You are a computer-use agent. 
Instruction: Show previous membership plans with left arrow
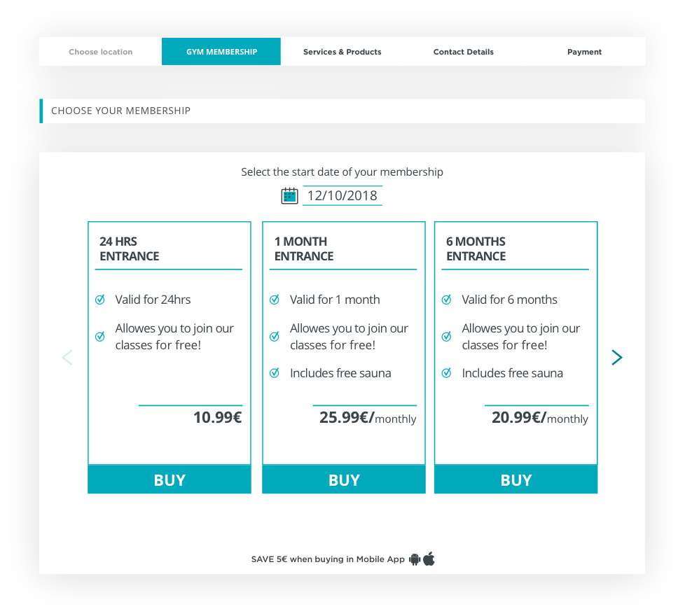click(x=67, y=358)
